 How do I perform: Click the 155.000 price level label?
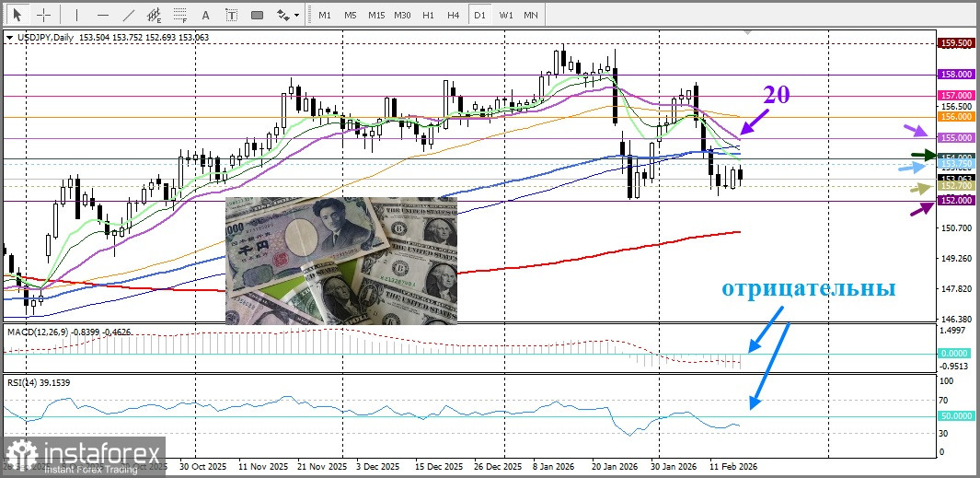[x=956, y=137]
